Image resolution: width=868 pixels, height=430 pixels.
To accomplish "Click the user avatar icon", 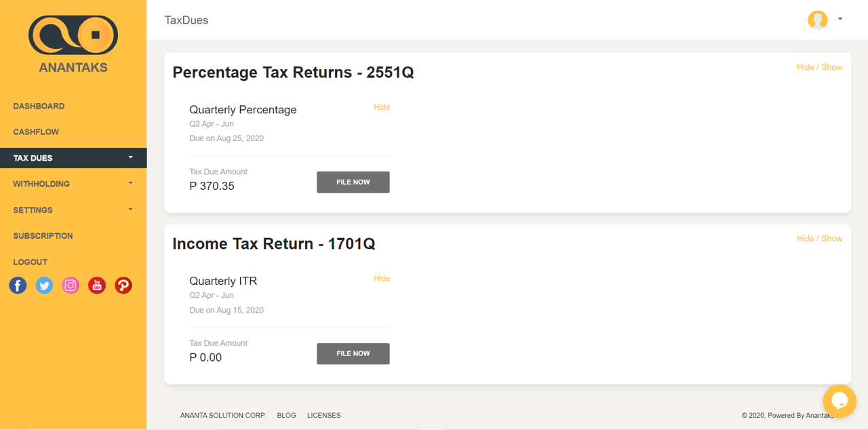I will 818,20.
